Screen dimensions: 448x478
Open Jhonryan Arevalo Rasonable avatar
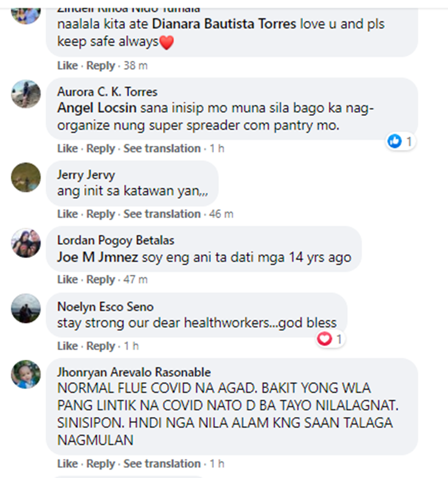point(26,375)
